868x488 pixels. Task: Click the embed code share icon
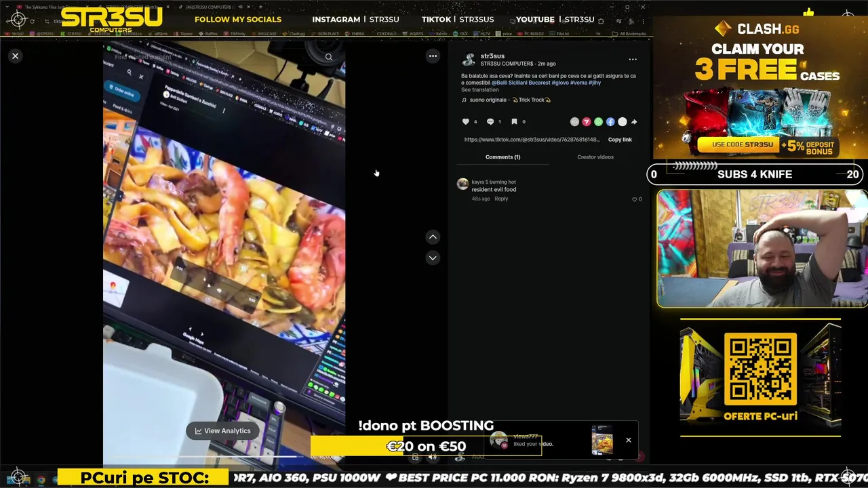coord(574,122)
